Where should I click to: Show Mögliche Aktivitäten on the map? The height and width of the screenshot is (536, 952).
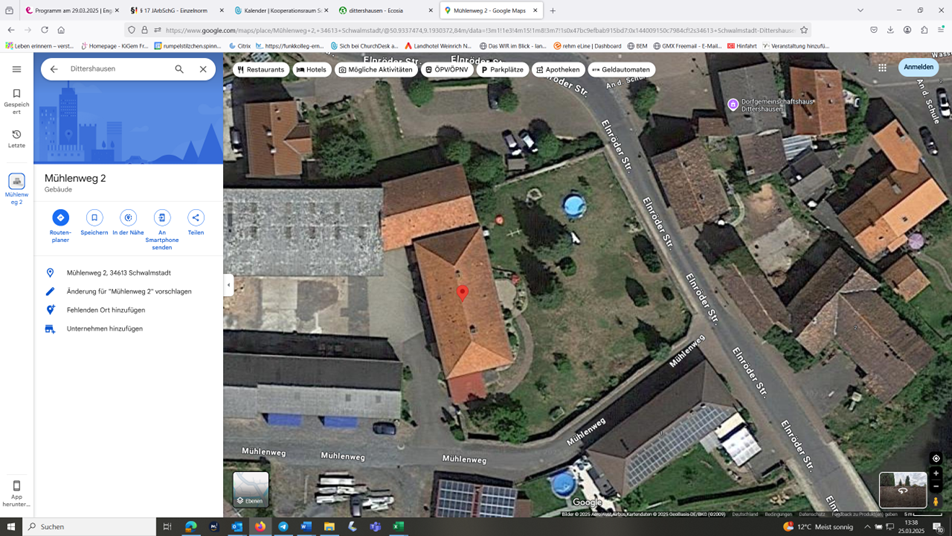point(376,70)
